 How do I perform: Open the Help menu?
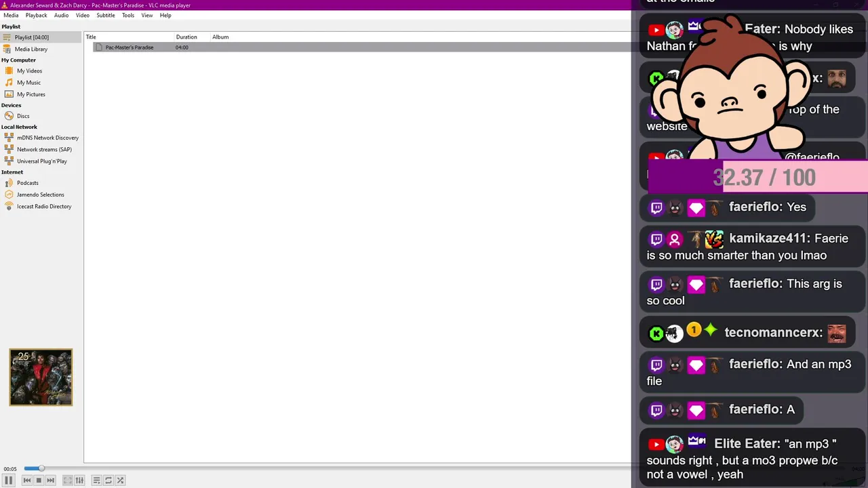point(165,15)
